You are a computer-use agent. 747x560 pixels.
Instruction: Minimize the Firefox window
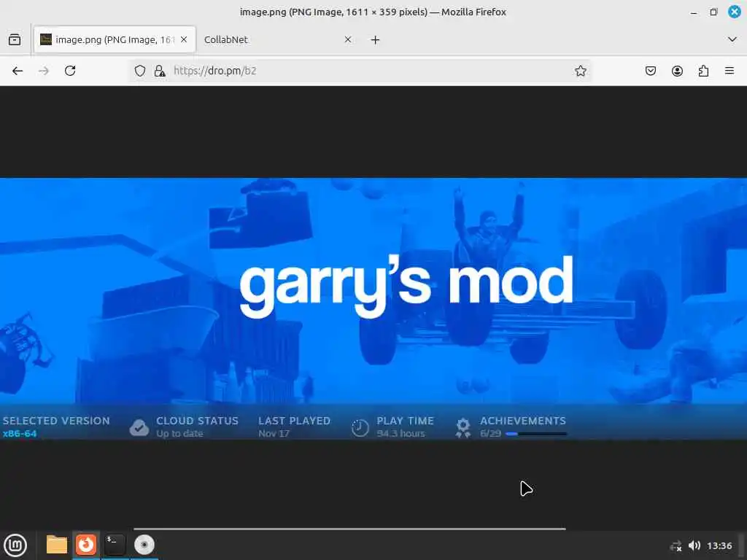click(x=694, y=12)
